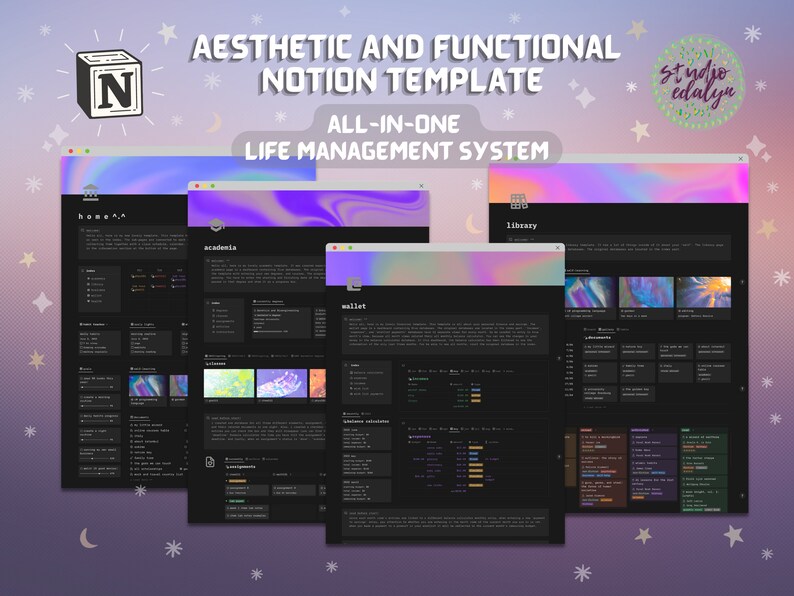
Task: Select the active month tab above incomes
Action: (x=455, y=371)
